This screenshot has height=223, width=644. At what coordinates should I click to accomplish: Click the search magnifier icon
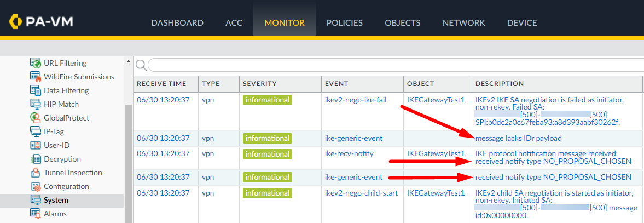pyautogui.click(x=141, y=66)
